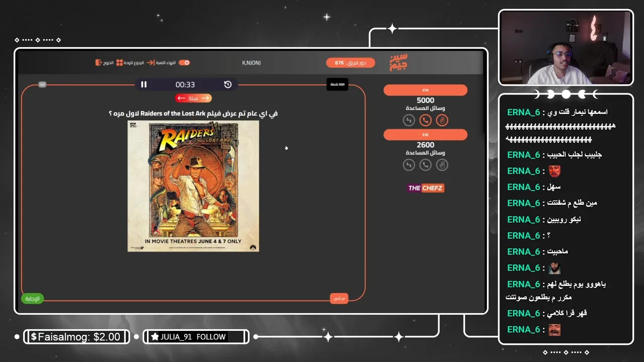
Task: Click the 2600 score of team E3E
Action: click(425, 145)
